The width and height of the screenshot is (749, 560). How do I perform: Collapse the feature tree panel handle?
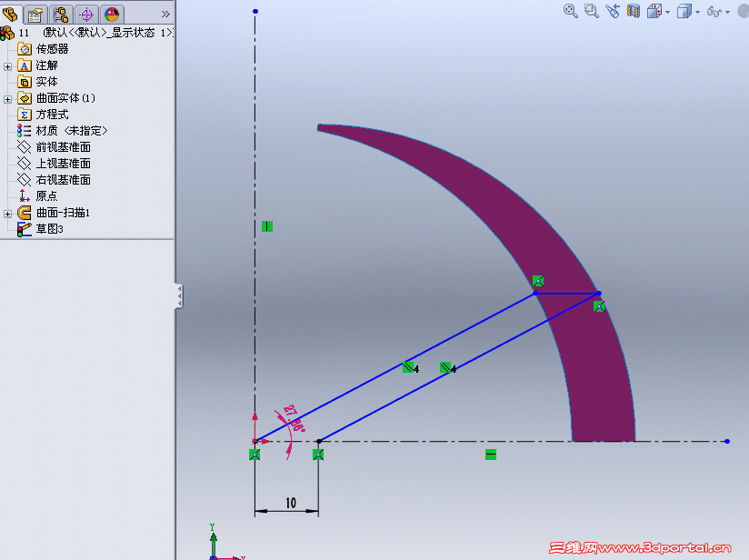[x=179, y=296]
